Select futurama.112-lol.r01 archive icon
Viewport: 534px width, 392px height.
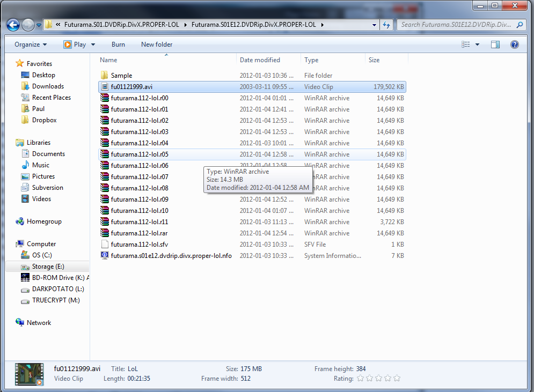105,109
